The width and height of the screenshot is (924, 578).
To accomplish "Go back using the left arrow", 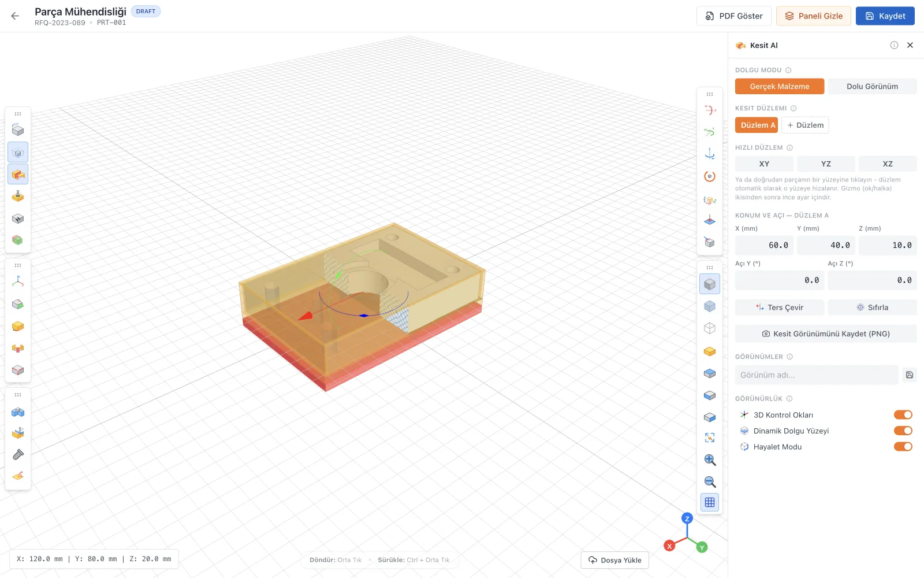I will pyautogui.click(x=15, y=16).
